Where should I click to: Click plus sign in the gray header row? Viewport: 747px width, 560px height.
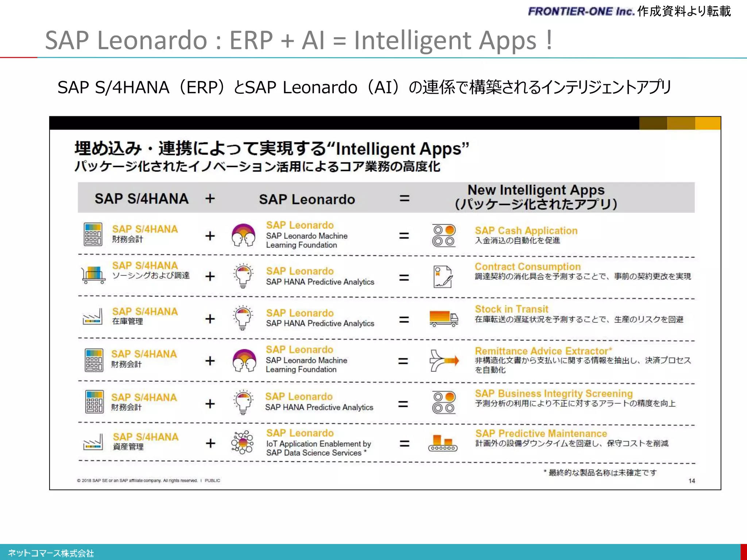[x=210, y=199]
